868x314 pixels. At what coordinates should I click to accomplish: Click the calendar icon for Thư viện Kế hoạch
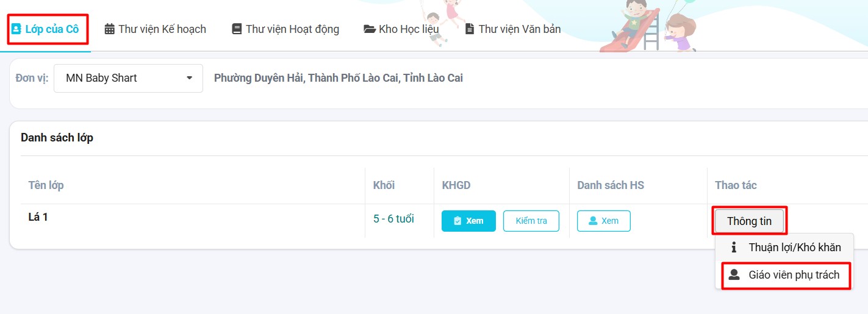[x=110, y=29]
